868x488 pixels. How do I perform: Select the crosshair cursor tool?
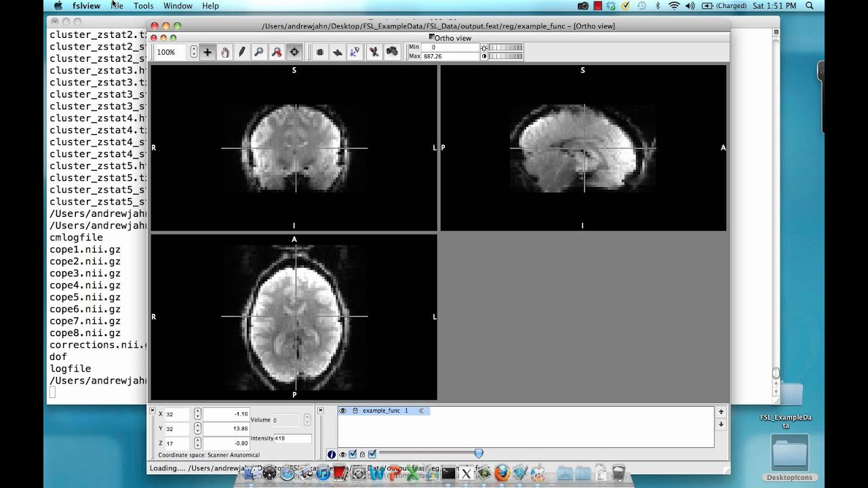coord(208,52)
